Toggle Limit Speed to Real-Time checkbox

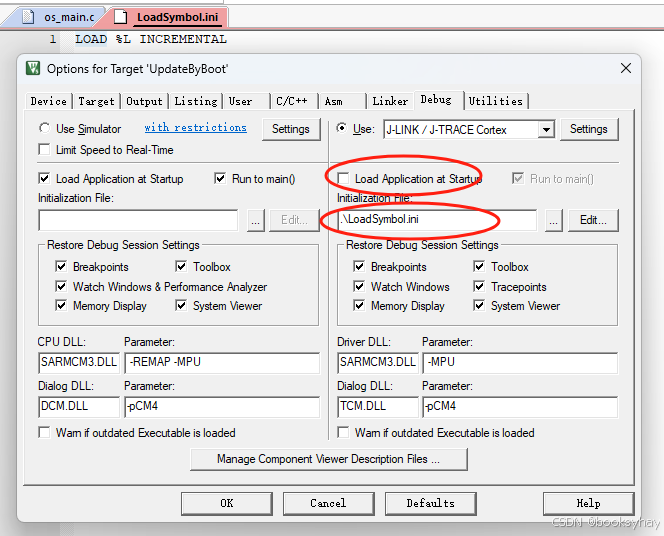(x=44, y=149)
